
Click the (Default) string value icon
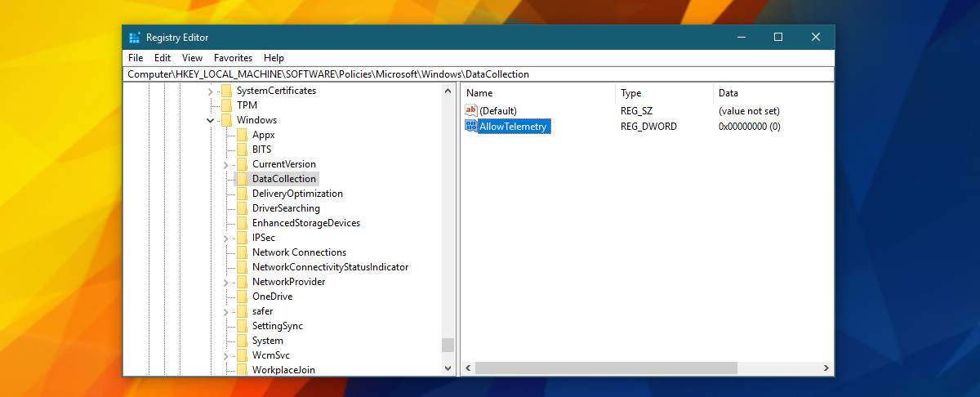click(471, 111)
